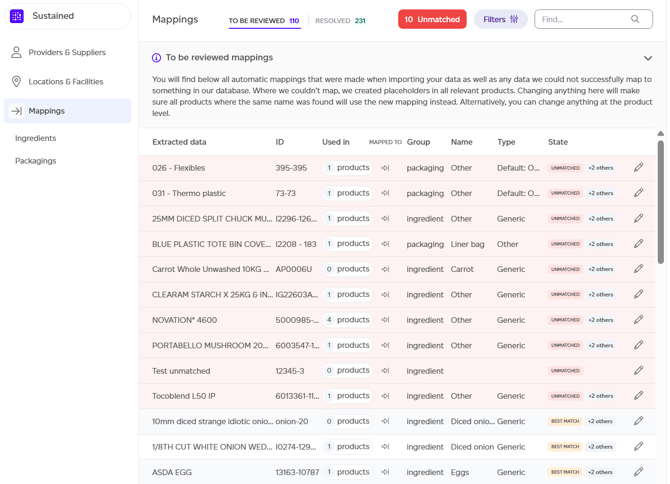Expand +2 others in ASDA EGG row
Screen dimensions: 670x484
(x=600, y=472)
